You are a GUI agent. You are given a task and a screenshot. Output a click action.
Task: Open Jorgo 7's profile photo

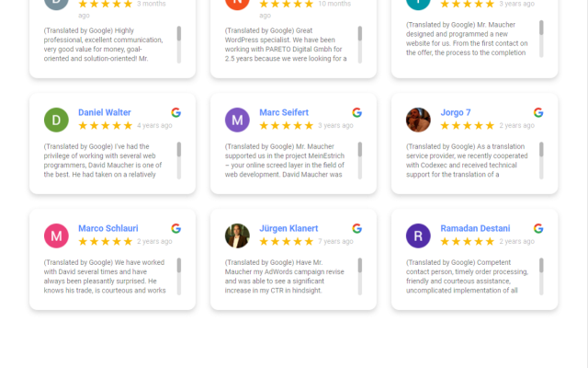pyautogui.click(x=418, y=120)
